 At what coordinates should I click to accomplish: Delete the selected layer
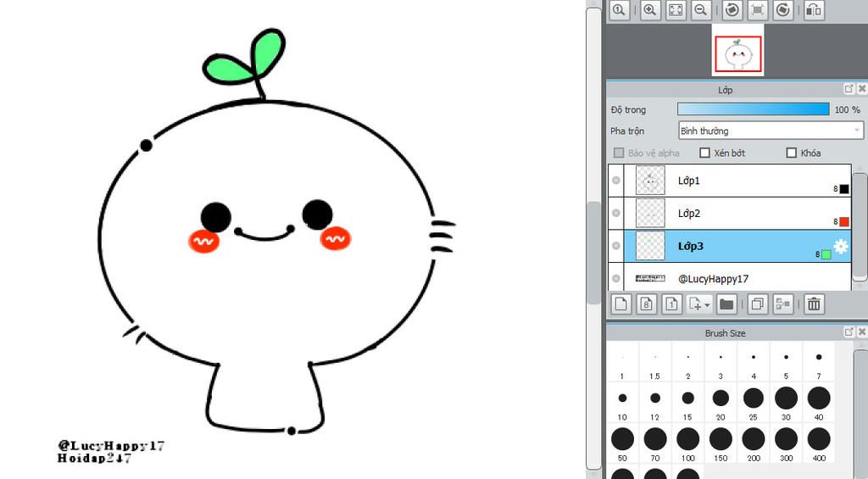tap(814, 304)
